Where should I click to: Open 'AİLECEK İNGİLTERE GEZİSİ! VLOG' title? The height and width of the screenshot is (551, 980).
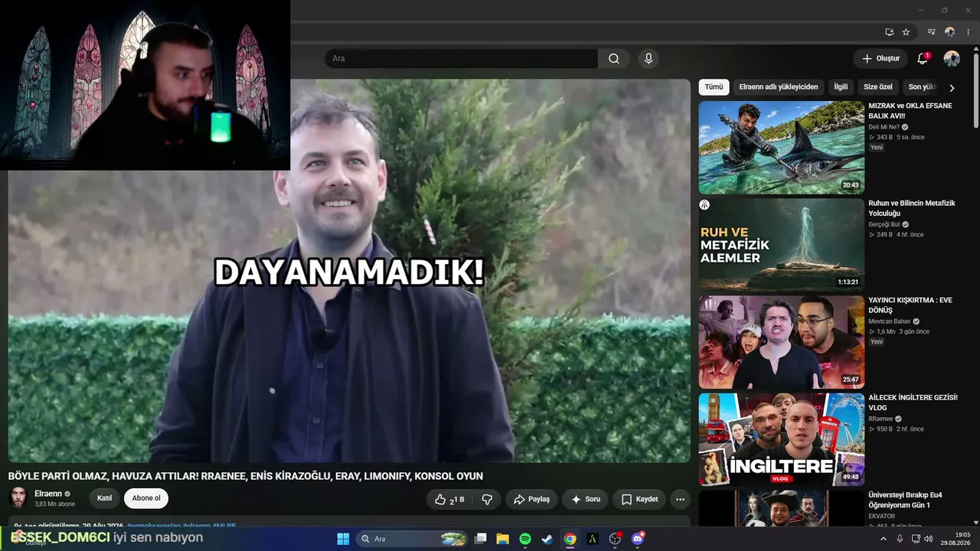913,403
